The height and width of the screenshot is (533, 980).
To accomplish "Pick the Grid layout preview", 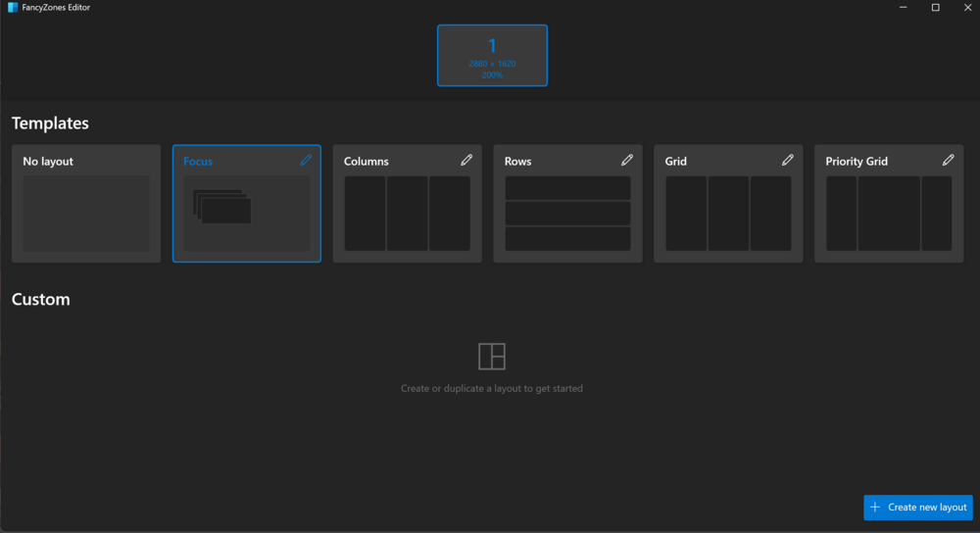I will 728,213.
